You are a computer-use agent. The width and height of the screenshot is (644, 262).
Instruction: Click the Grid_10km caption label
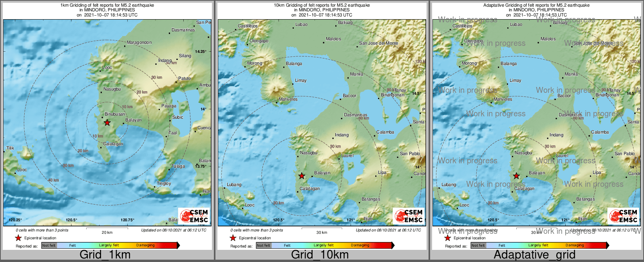point(320,255)
